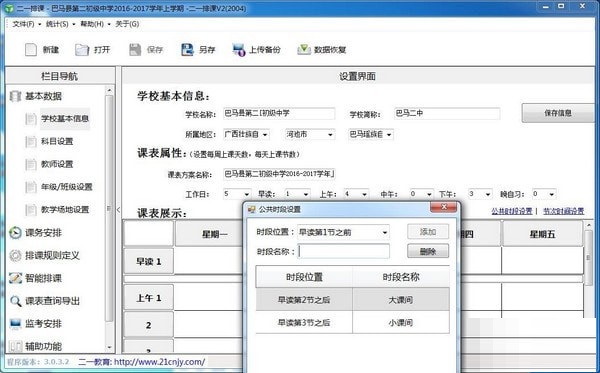Open the 文件(F) menu

pyautogui.click(x=23, y=24)
